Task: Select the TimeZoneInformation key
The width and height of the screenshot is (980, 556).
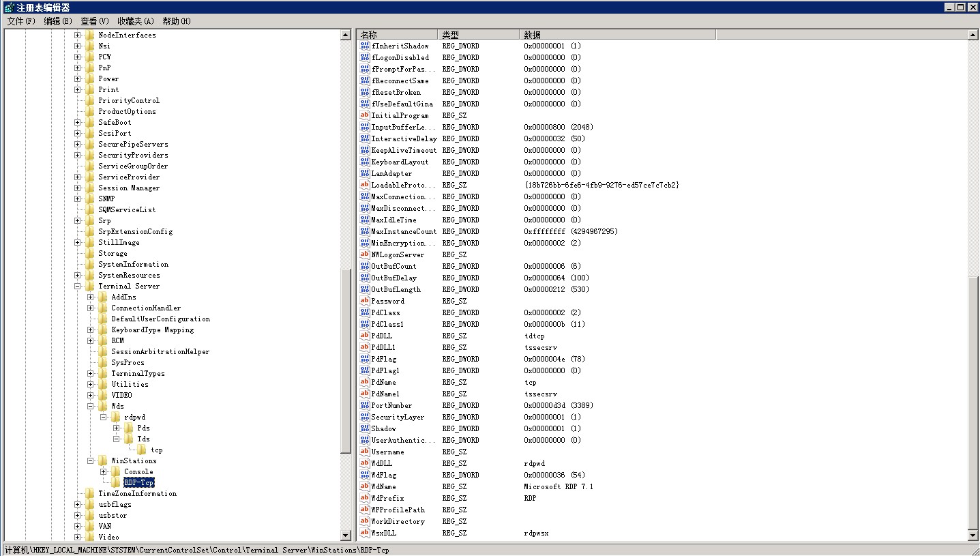Action: pos(137,493)
